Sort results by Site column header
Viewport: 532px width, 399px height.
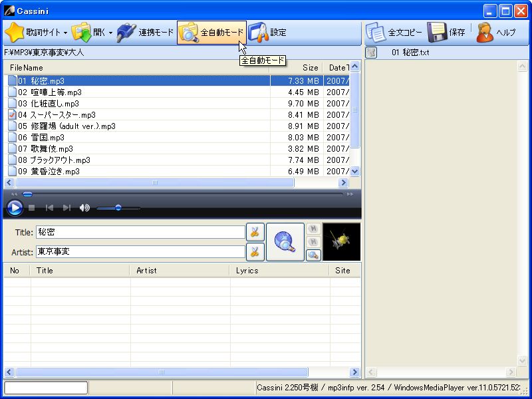pyautogui.click(x=345, y=271)
